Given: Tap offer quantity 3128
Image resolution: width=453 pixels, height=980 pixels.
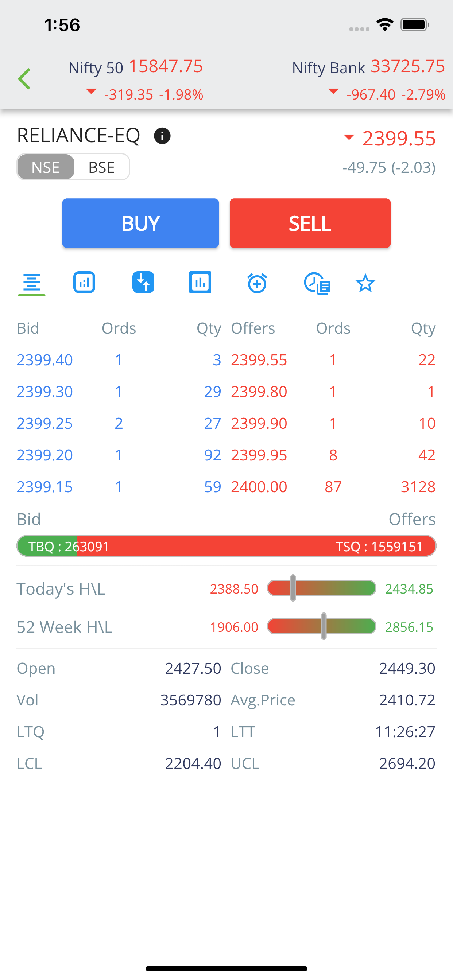Looking at the screenshot, I should coord(418,487).
